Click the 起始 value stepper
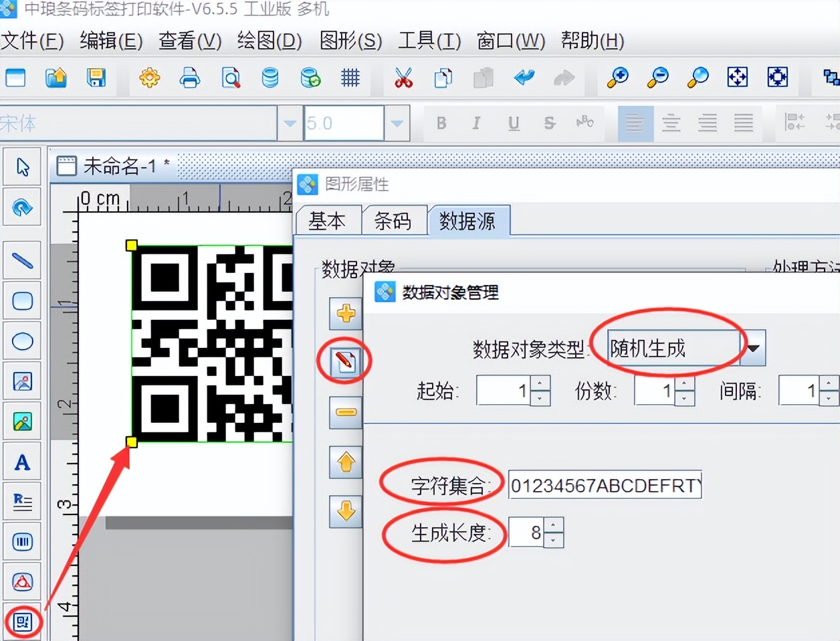Viewport: 840px width, 641px height. (x=540, y=390)
